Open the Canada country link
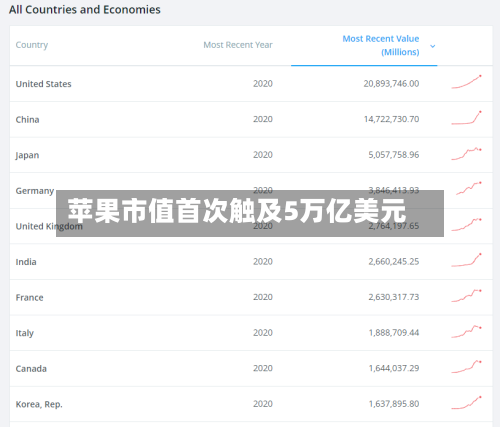500x427 pixels. point(31,369)
